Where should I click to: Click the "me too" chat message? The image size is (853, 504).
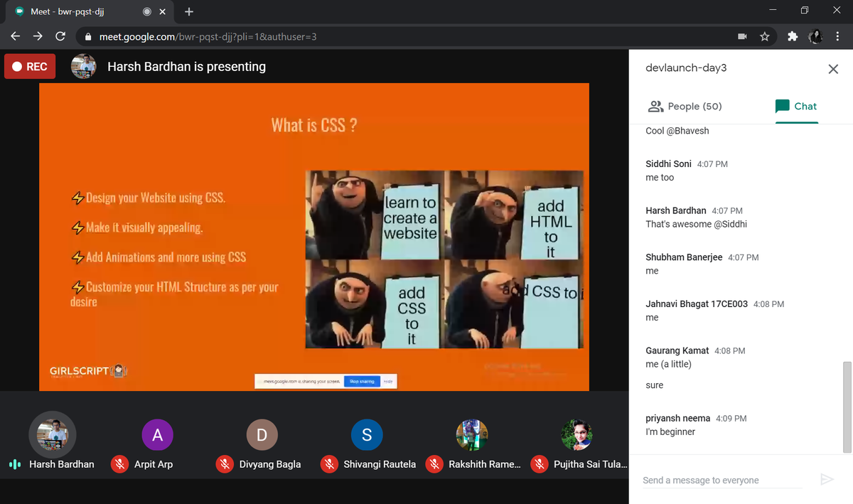pyautogui.click(x=660, y=178)
